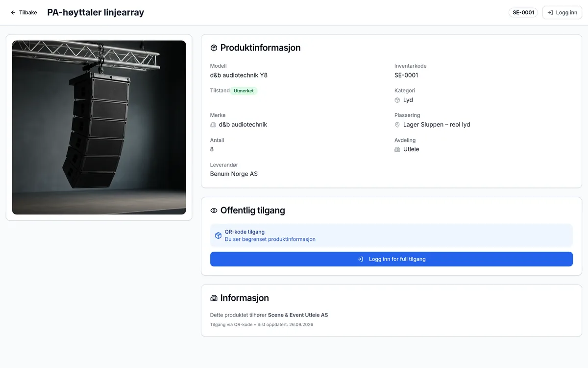The width and height of the screenshot is (588, 368).
Task: Click the location pin icon beside Lager Sluppen
Action: 397,125
